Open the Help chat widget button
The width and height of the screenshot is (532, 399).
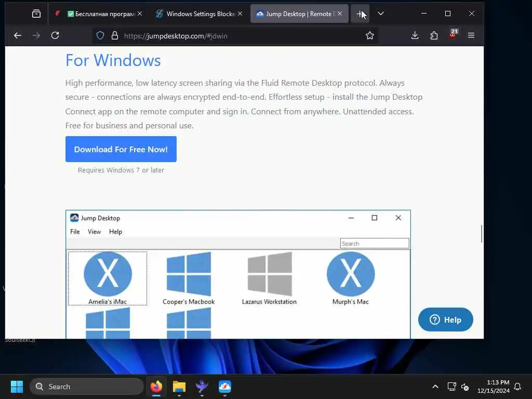pos(445,320)
